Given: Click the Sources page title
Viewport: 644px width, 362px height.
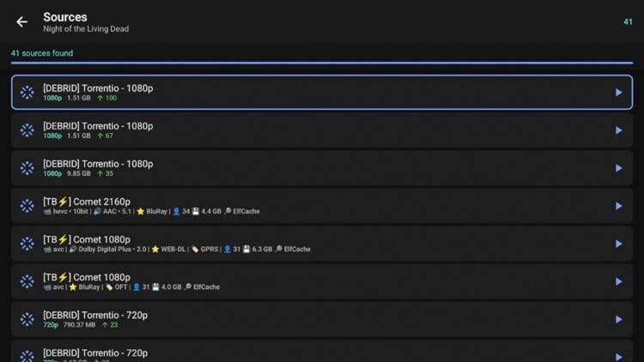Looking at the screenshot, I should (x=65, y=17).
